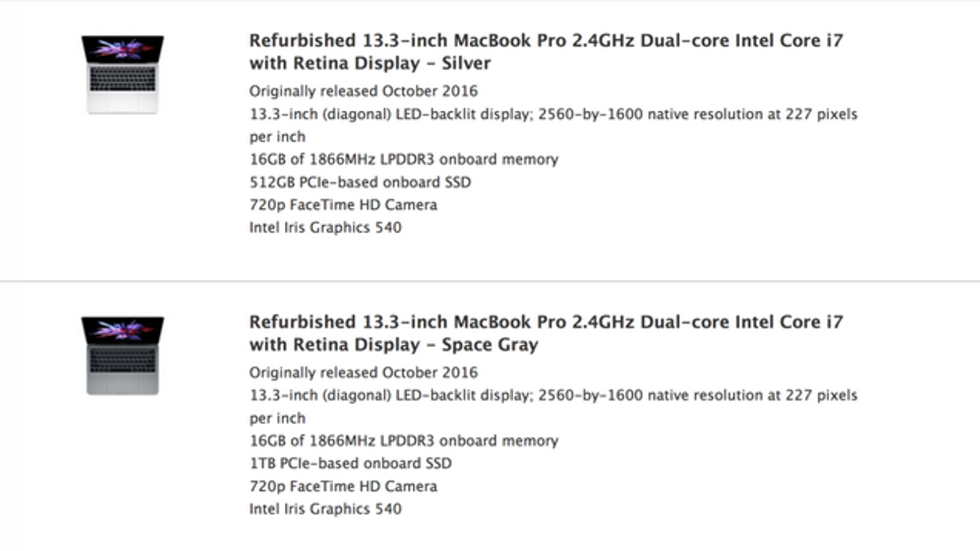Click the "per inch" text in Space Gray listing
980x551 pixels.
[277, 418]
